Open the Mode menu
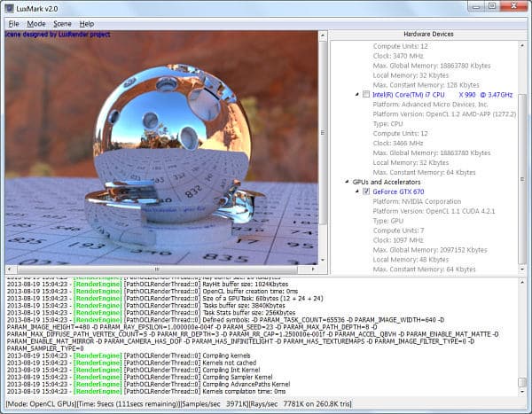 (x=36, y=24)
